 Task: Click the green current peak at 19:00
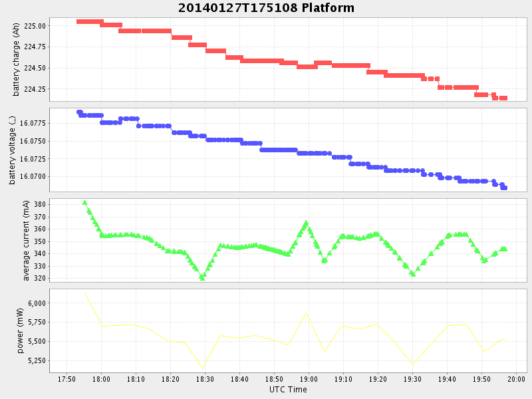pyautogui.click(x=307, y=223)
